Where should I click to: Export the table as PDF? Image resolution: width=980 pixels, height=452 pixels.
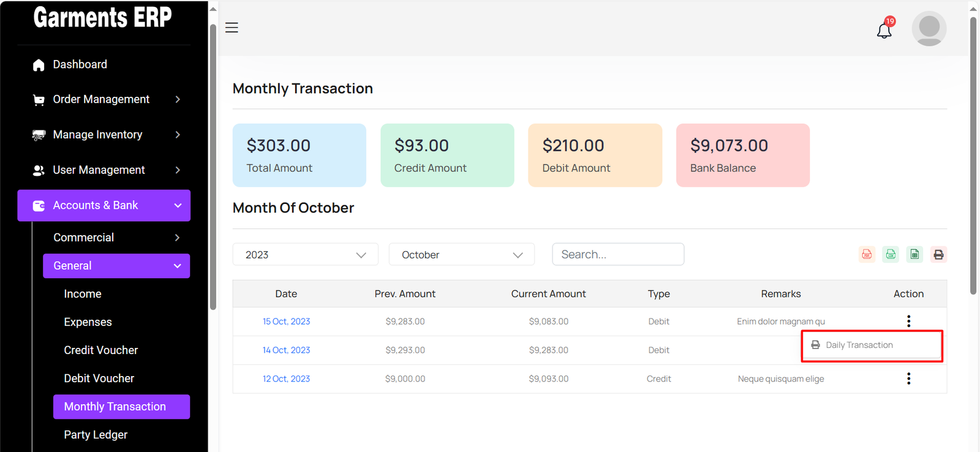867,255
